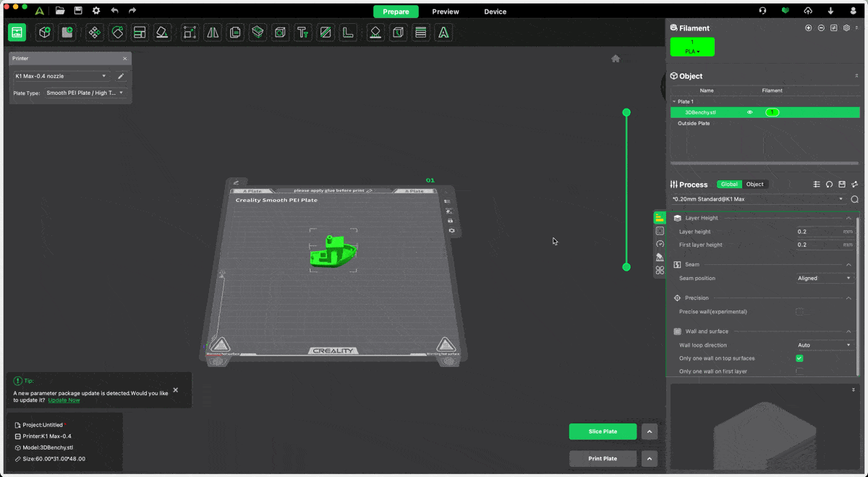Image resolution: width=868 pixels, height=477 pixels.
Task: Toggle visibility eye for 3DBenchy.stl
Action: click(750, 112)
